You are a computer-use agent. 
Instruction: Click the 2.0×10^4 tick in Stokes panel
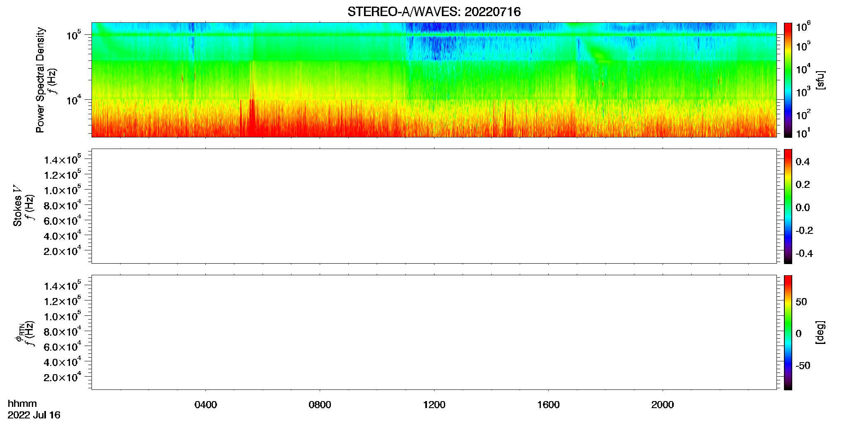[x=62, y=251]
